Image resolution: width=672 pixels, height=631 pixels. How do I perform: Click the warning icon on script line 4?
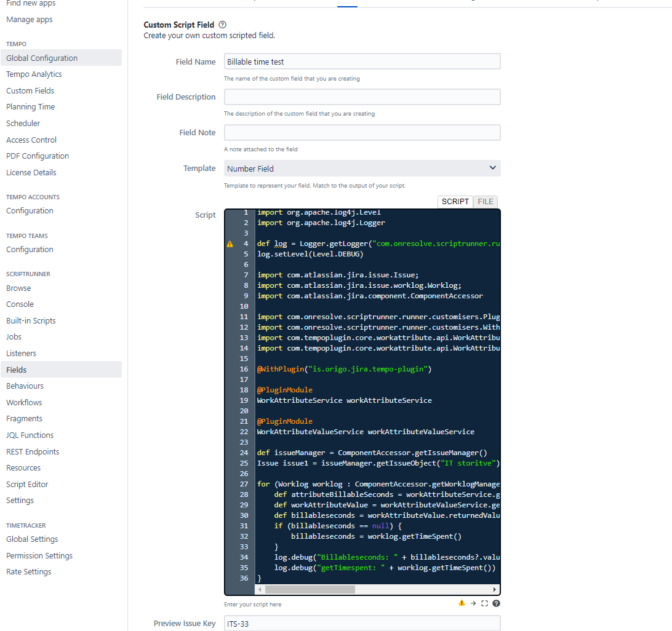[x=230, y=244]
